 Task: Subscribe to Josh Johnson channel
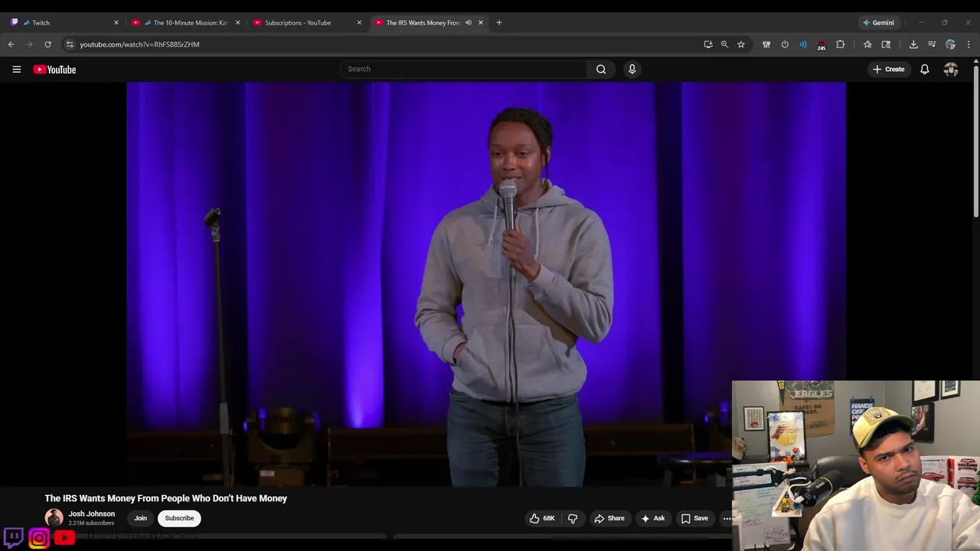click(x=179, y=518)
